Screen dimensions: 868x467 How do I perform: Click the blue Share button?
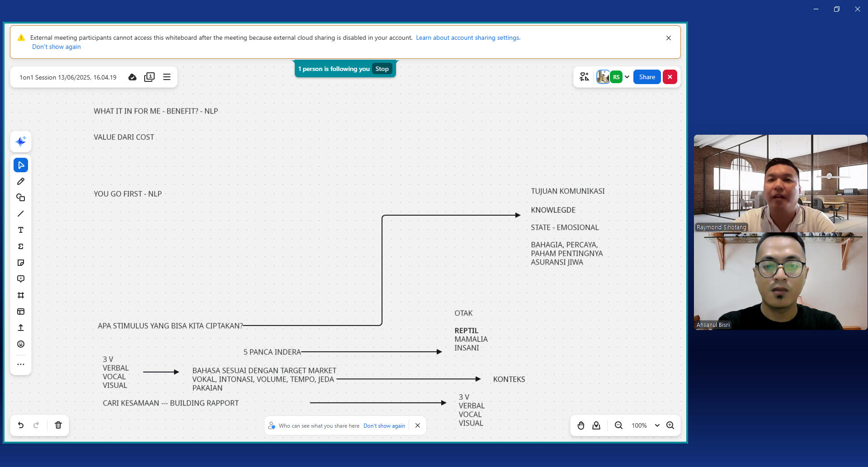click(646, 77)
